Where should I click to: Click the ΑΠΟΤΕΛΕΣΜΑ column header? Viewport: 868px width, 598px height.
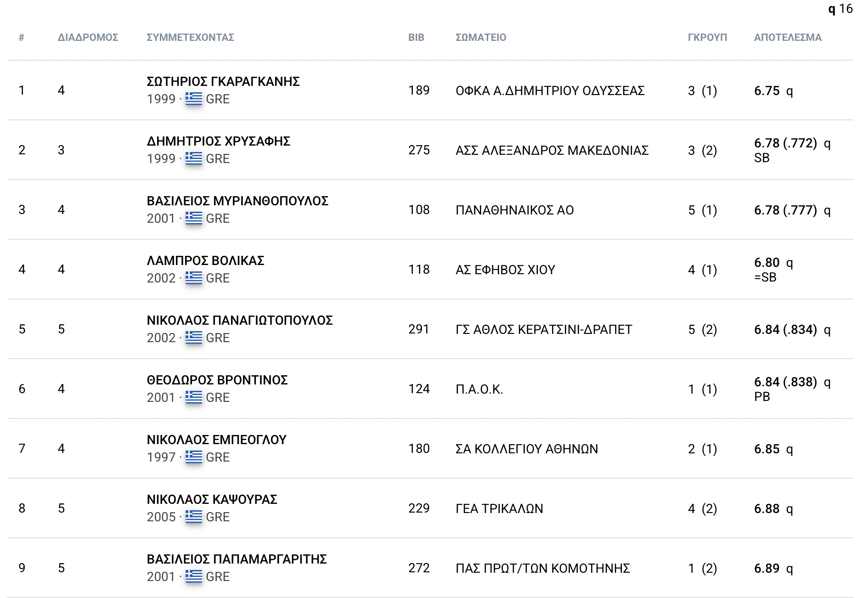(788, 37)
